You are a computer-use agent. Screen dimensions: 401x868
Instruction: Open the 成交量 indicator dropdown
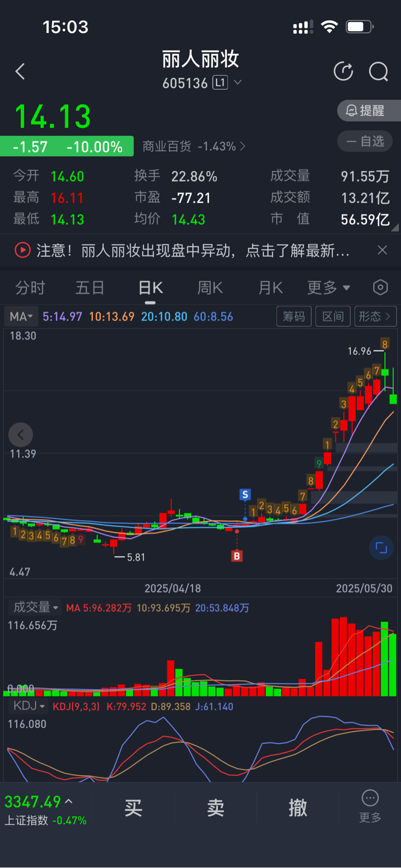click(x=35, y=607)
